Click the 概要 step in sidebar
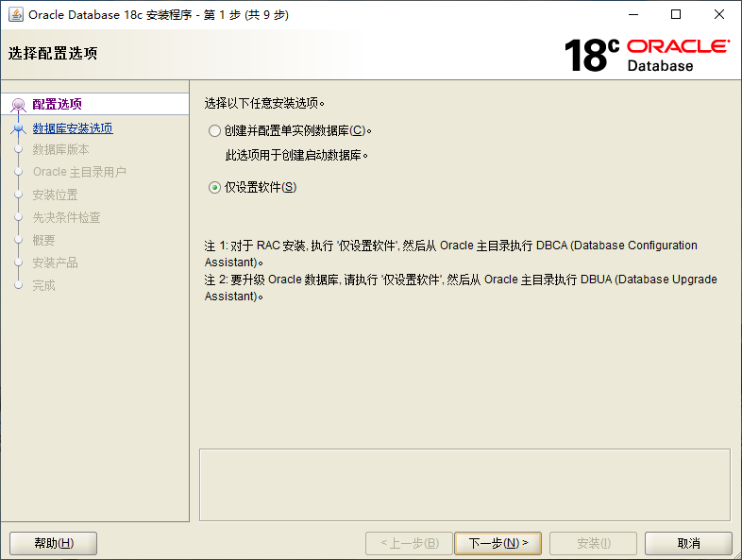This screenshot has height=560, width=742. (x=43, y=240)
